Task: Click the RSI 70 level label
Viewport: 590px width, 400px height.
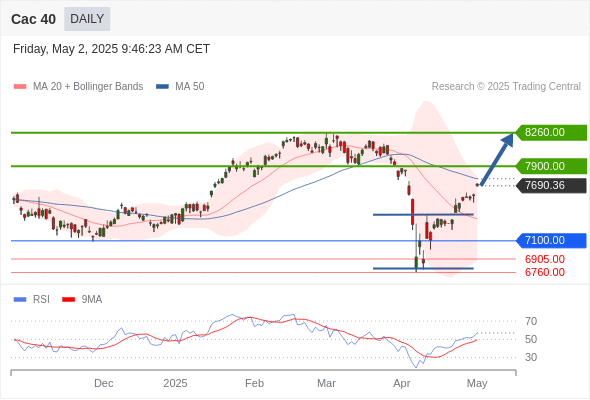Action: pos(531,321)
